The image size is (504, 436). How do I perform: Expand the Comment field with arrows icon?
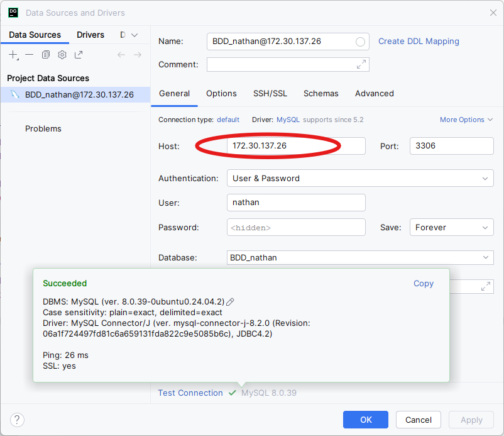click(361, 65)
